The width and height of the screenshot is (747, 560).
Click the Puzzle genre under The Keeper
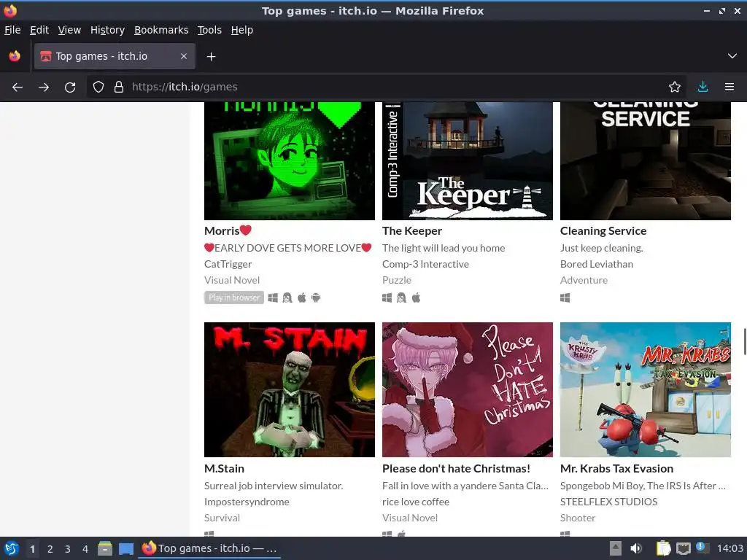coord(396,280)
